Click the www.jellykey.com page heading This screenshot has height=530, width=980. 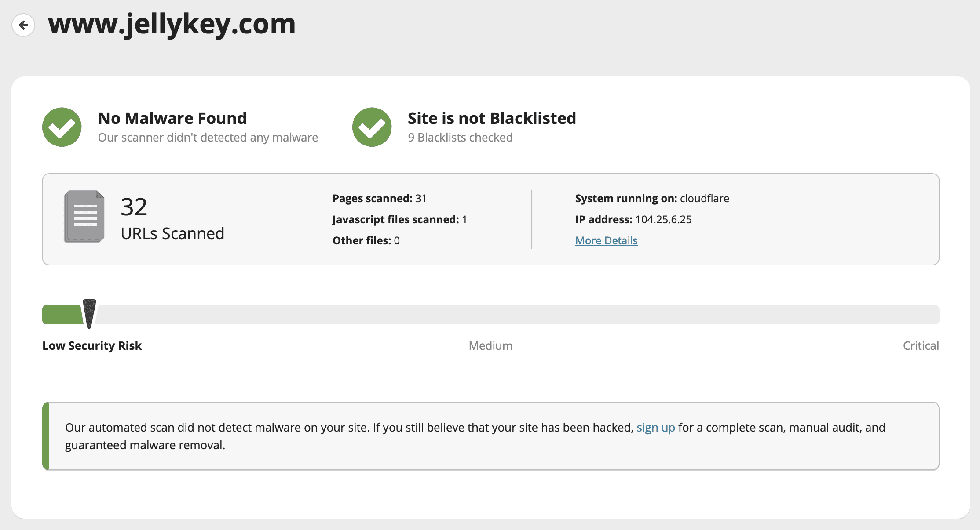172,24
